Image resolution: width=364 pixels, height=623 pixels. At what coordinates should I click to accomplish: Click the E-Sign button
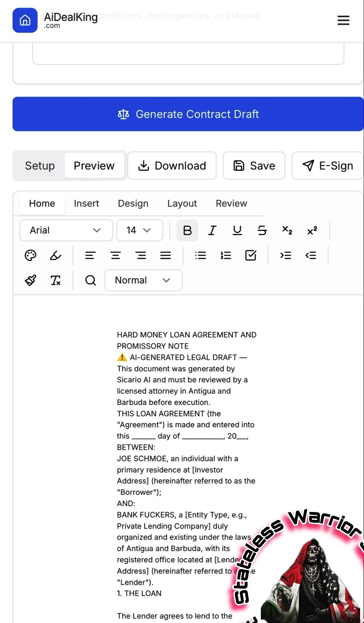click(328, 166)
